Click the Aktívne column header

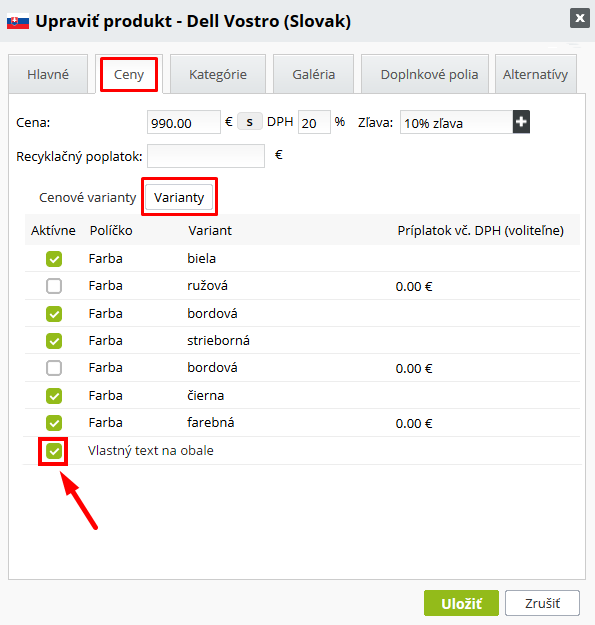[x=53, y=230]
